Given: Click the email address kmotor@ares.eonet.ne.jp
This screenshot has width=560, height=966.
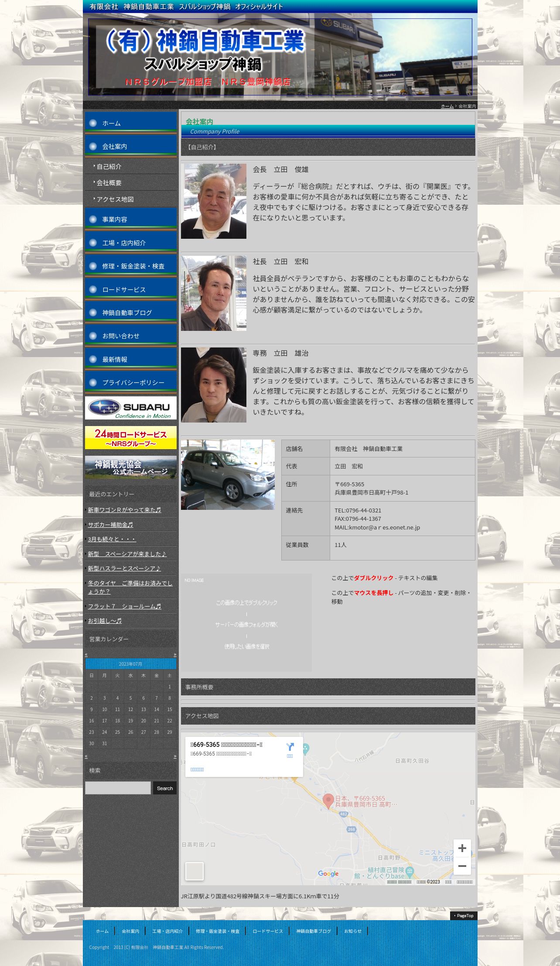Looking at the screenshot, I should 384,527.
